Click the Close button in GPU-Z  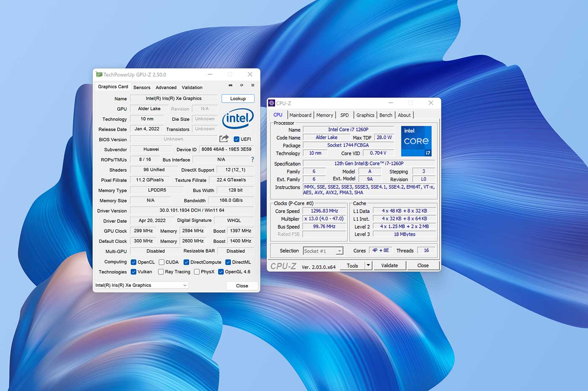(x=242, y=286)
